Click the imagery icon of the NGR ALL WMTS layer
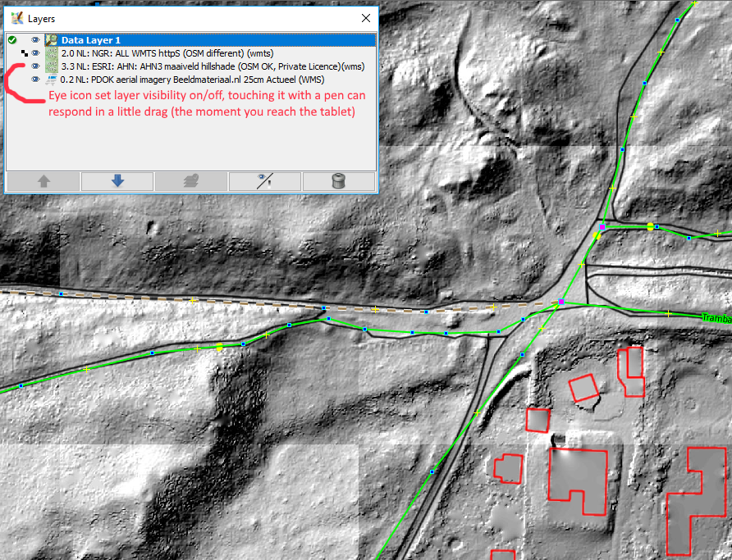The height and width of the screenshot is (560, 732). 52,53
